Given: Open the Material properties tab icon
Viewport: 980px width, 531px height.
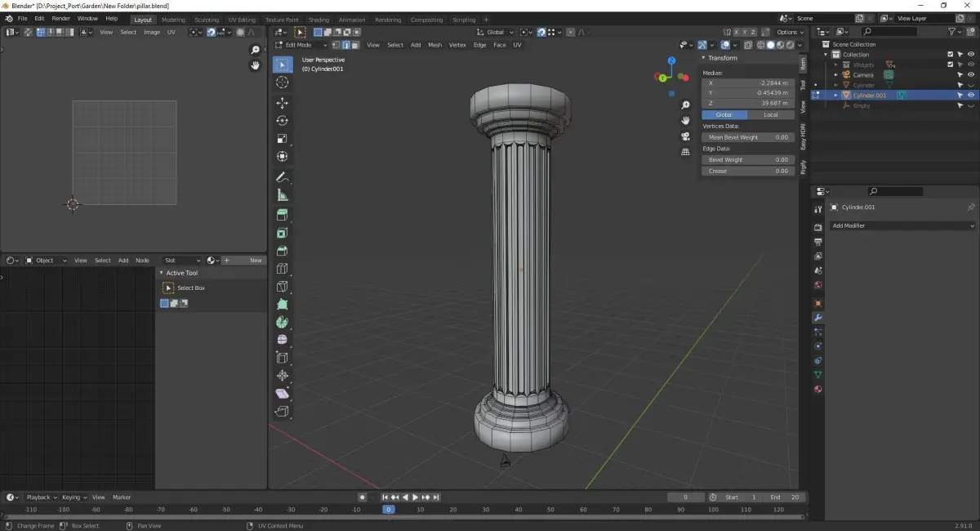Looking at the screenshot, I should [817, 389].
